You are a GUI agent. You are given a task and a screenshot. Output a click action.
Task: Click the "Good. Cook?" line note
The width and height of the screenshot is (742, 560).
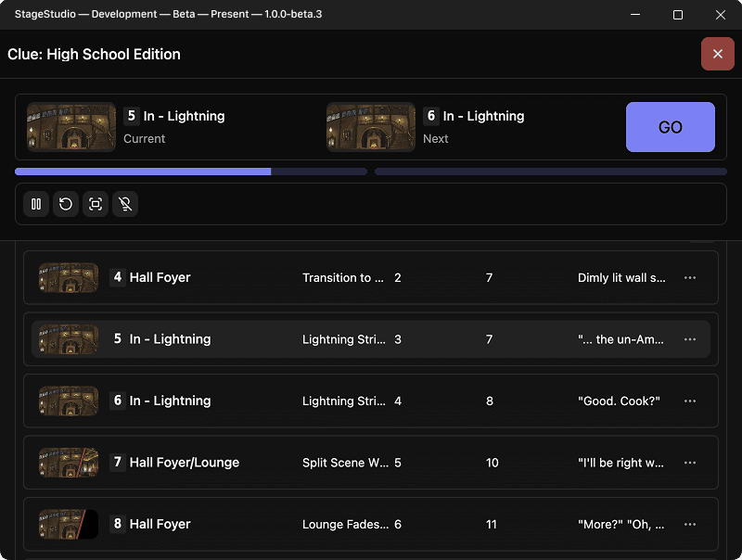pos(619,401)
